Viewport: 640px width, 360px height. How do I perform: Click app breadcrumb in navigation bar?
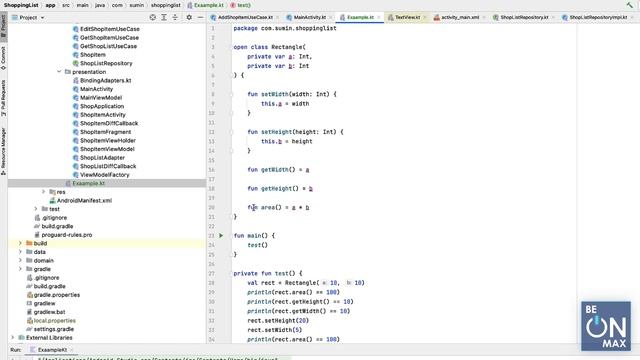point(50,5)
